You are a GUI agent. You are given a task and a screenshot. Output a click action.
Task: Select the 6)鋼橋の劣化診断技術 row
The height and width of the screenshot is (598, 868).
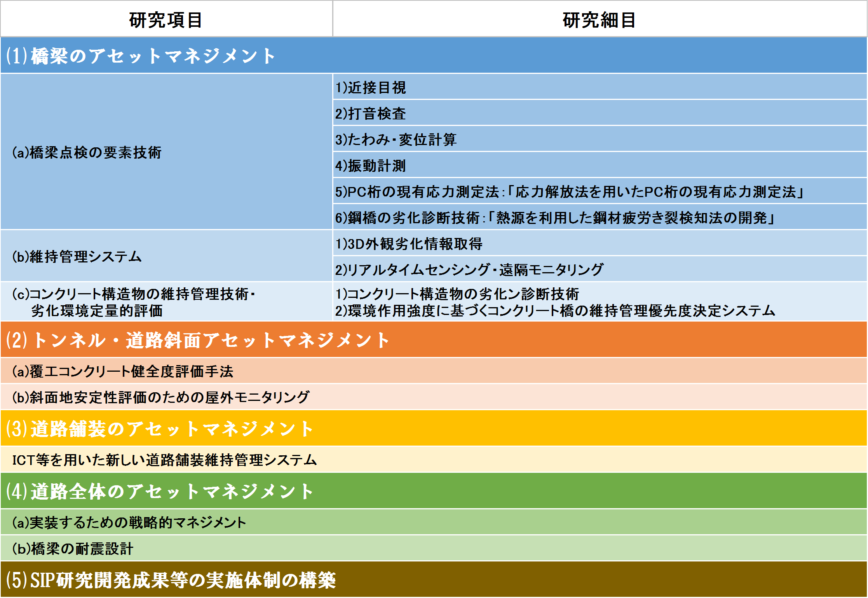click(600, 217)
